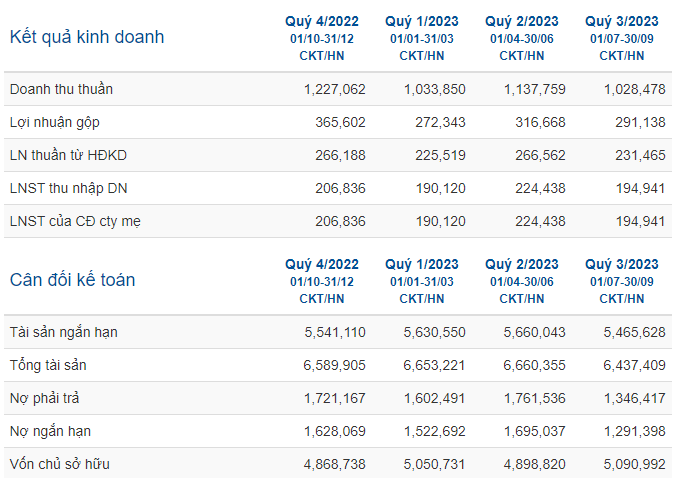Click the LNST của CĐ cty mẹ label
The height and width of the screenshot is (478, 678).
coord(75,221)
